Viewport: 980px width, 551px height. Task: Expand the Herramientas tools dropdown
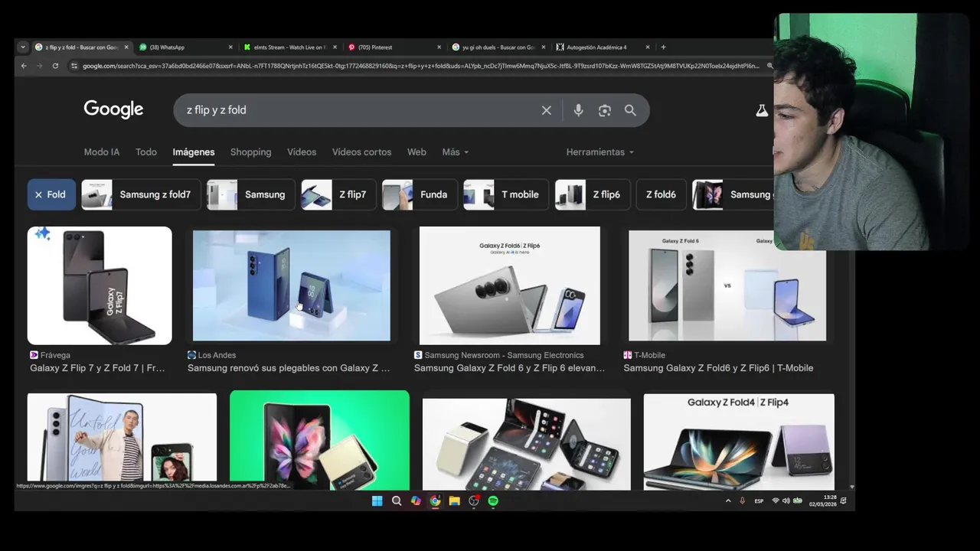click(600, 152)
